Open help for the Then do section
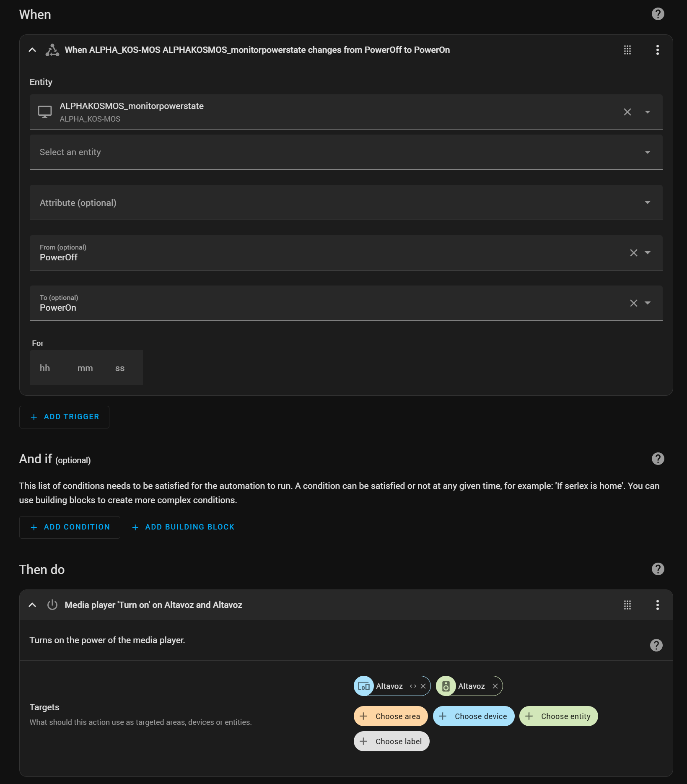Image resolution: width=687 pixels, height=784 pixels. point(658,569)
